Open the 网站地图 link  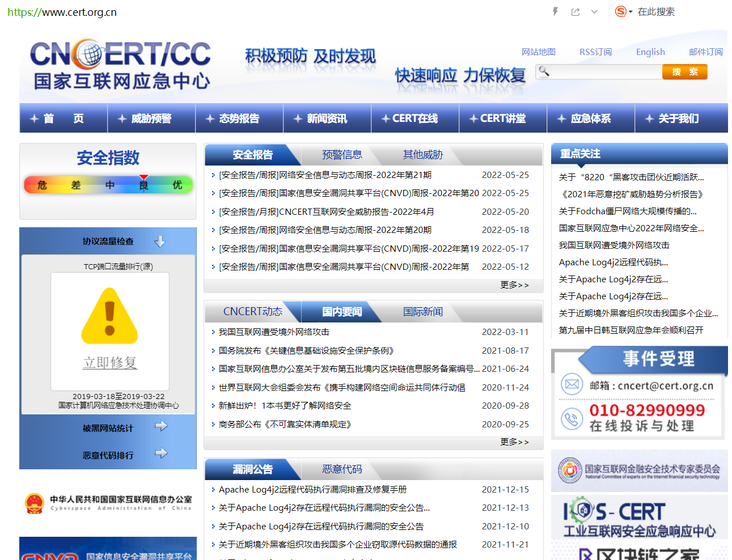(x=539, y=52)
